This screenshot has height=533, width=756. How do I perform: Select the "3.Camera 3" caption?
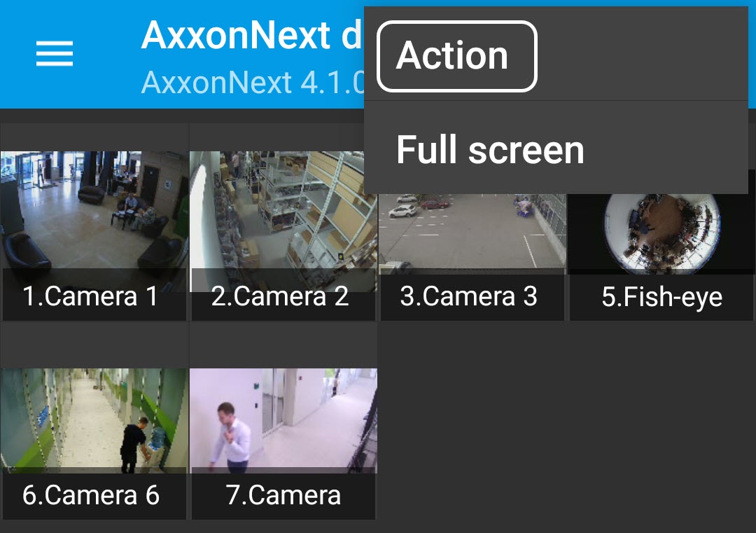[469, 297]
